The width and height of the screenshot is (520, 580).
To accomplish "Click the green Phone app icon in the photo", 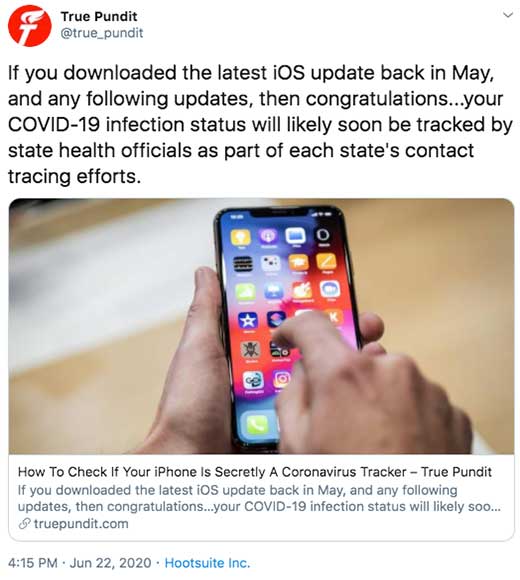I will [x=257, y=424].
